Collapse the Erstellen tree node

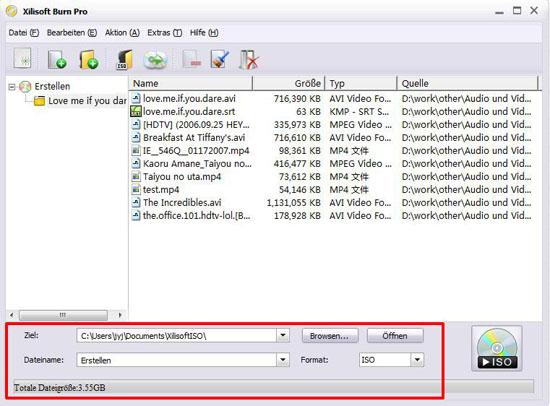pyautogui.click(x=12, y=87)
